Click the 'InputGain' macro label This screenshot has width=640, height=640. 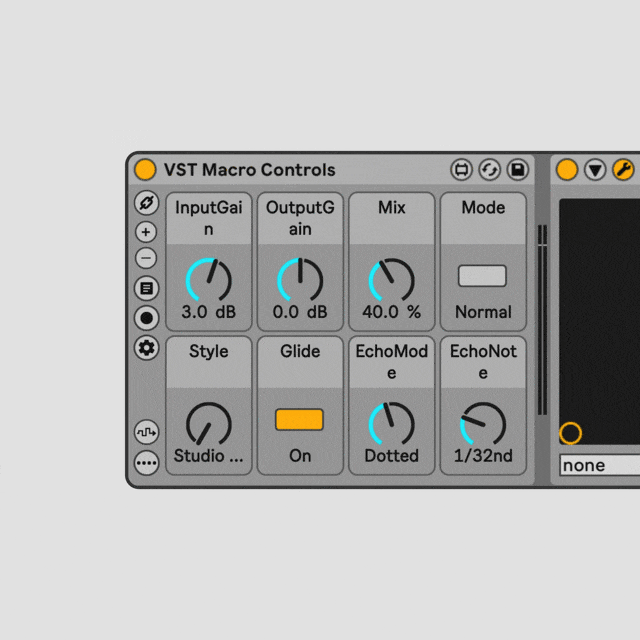(209, 218)
